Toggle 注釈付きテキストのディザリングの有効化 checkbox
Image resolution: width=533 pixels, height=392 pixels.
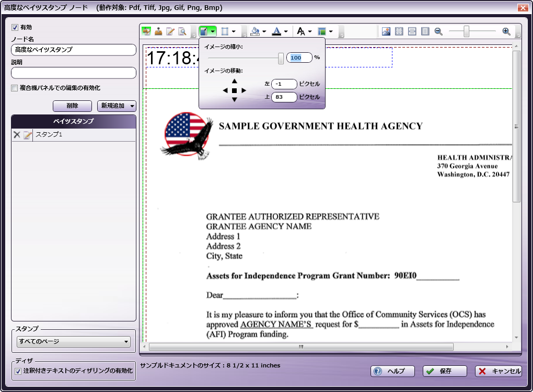pos(18,371)
